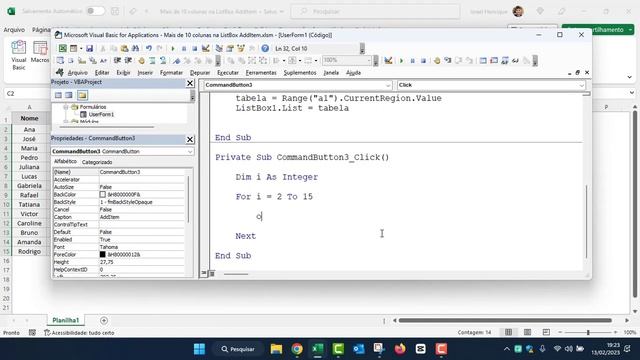Add a new sheet next to Planilha1
The image size is (640, 360).
[104, 320]
